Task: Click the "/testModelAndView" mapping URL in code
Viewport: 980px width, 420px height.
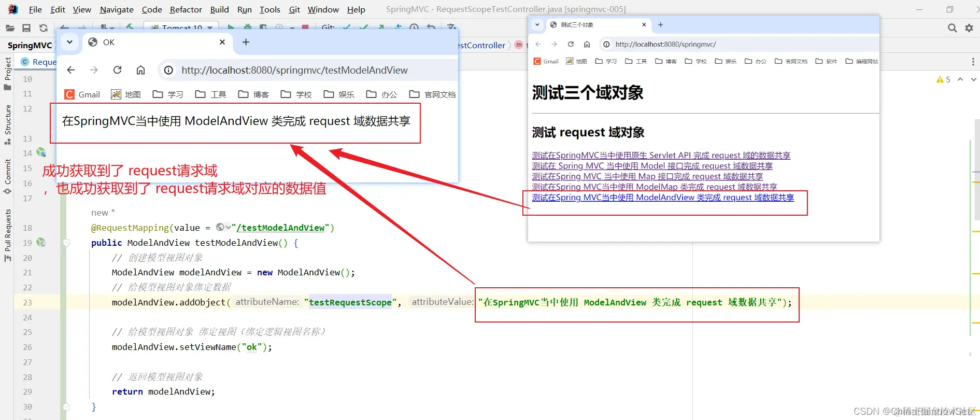Action: [x=281, y=228]
